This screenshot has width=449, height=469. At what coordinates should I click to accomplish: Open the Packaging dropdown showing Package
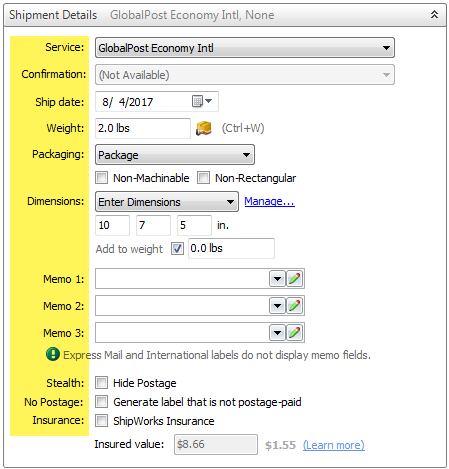[175, 155]
